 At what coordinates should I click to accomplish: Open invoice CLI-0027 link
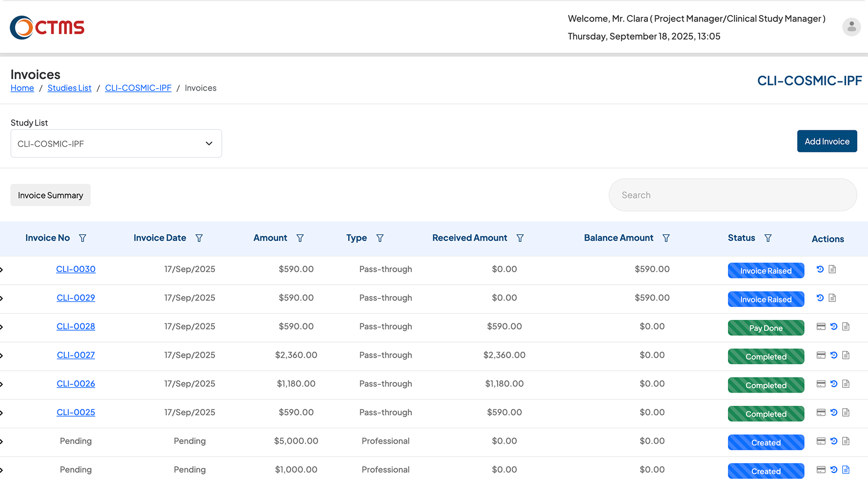76,355
